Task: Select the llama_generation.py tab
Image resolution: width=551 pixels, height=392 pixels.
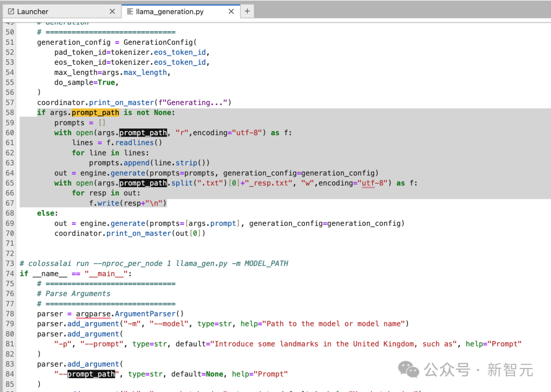Action: point(181,12)
